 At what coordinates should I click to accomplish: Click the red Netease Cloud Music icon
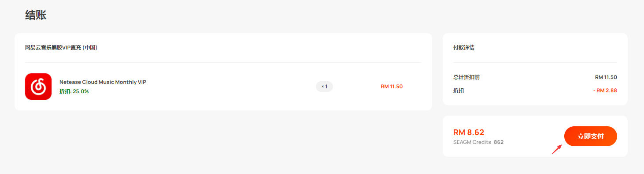click(38, 87)
